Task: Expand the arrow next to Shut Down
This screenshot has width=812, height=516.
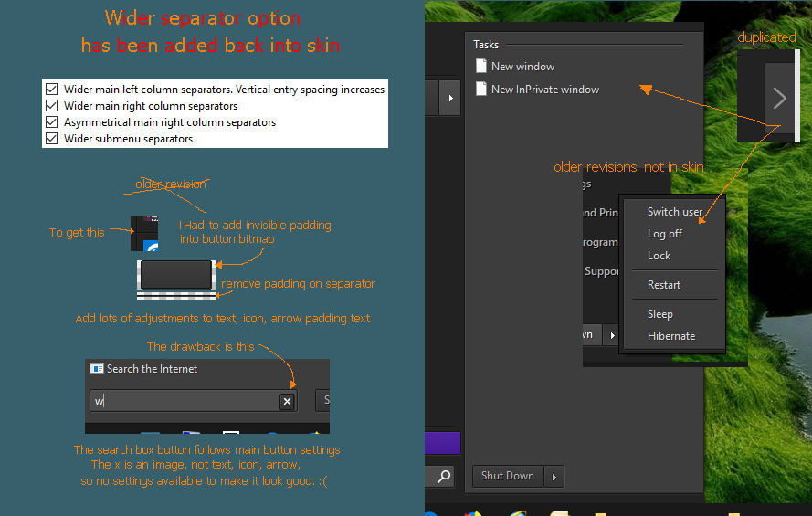Action: [x=554, y=476]
